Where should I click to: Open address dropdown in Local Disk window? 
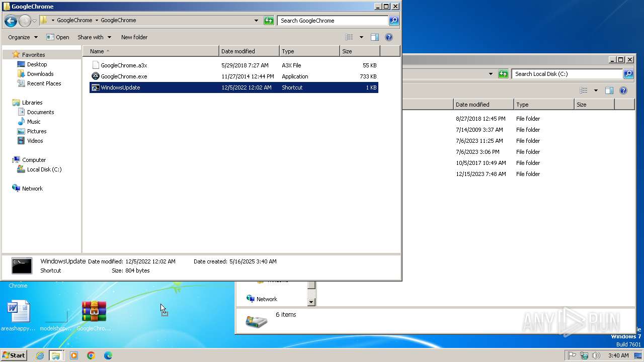[x=491, y=74]
